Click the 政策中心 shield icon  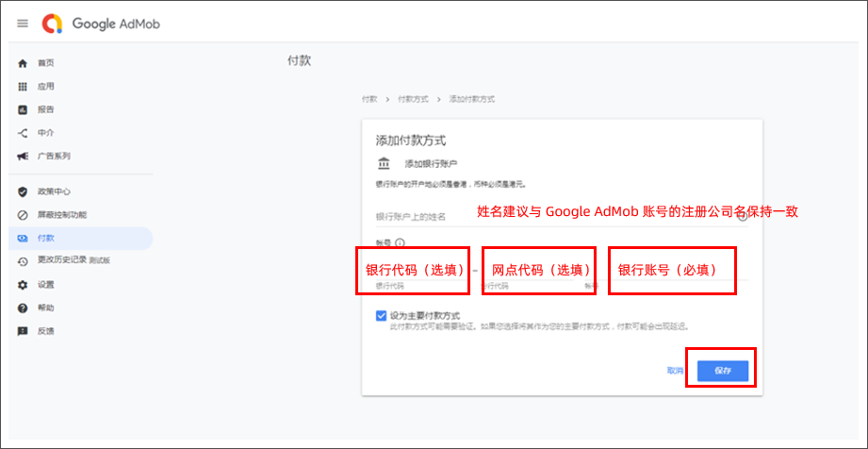pyautogui.click(x=23, y=191)
